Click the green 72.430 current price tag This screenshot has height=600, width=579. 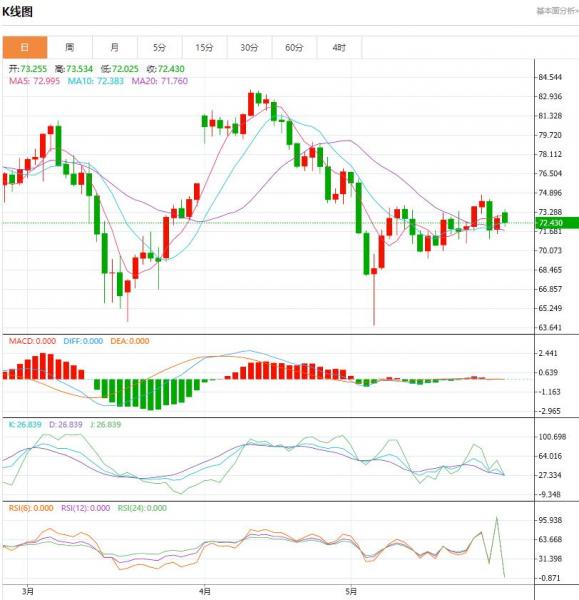point(557,223)
